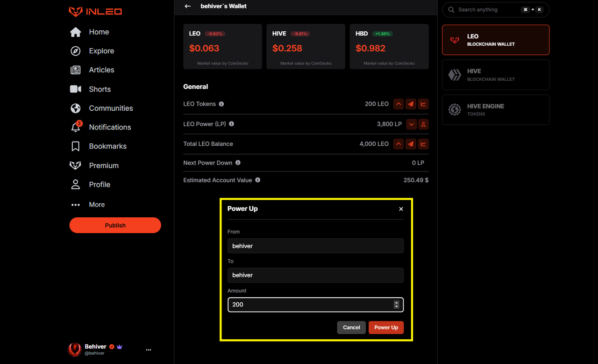Click power down chevron in LEO Power row
This screenshot has width=598, height=364.
(411, 124)
